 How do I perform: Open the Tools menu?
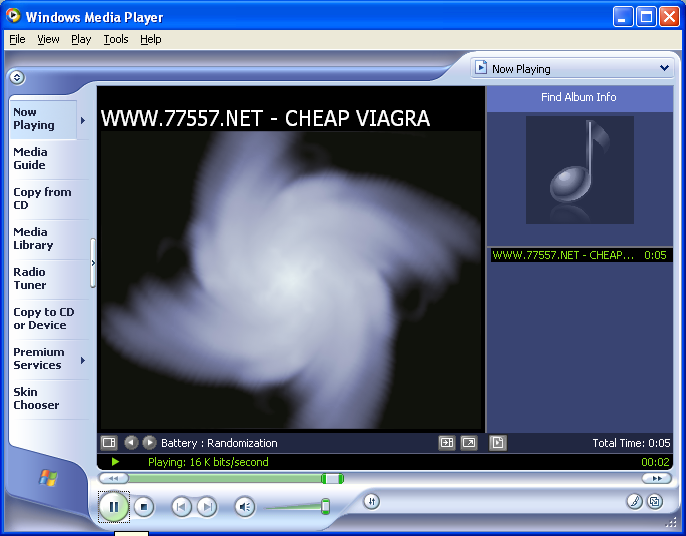click(x=116, y=39)
